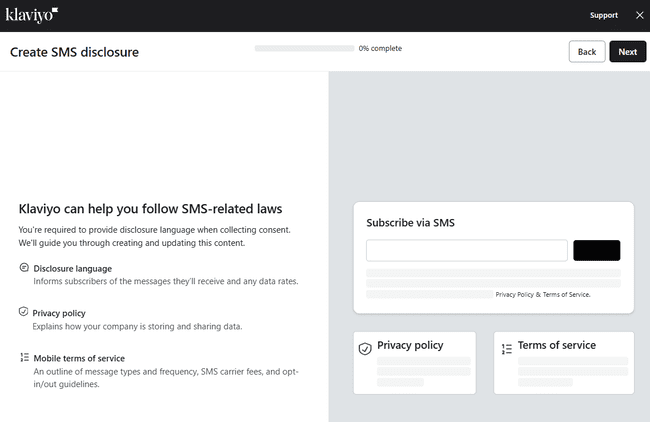Click the Disclosure language speech icon

tap(24, 268)
